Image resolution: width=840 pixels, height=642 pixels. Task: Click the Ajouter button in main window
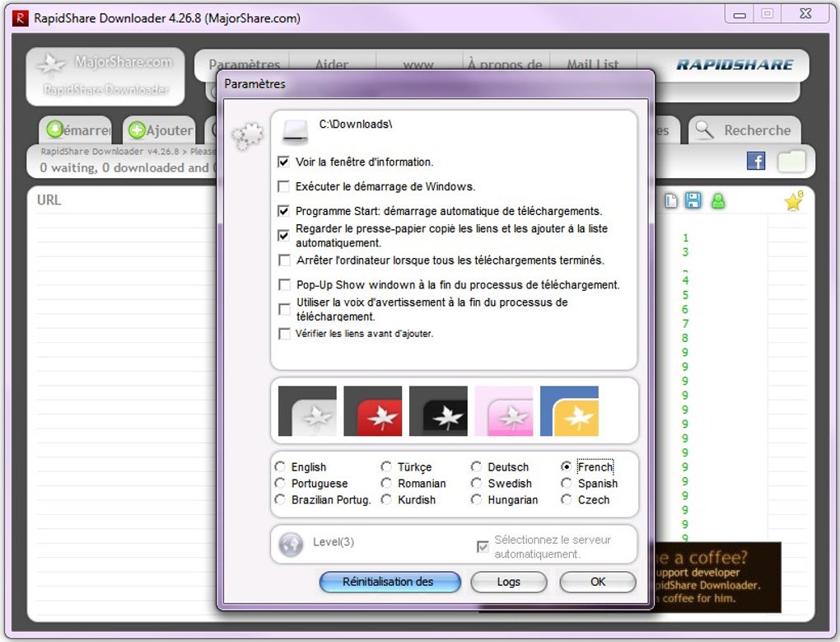point(159,129)
